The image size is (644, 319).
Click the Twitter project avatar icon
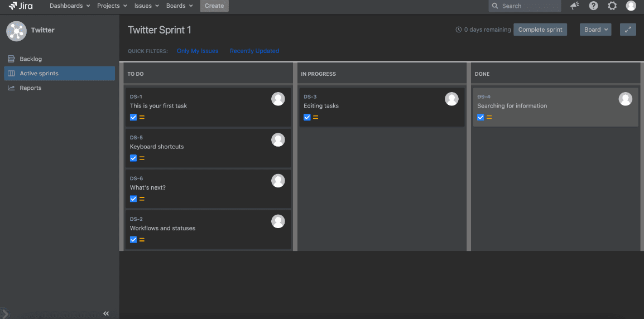pos(16,31)
